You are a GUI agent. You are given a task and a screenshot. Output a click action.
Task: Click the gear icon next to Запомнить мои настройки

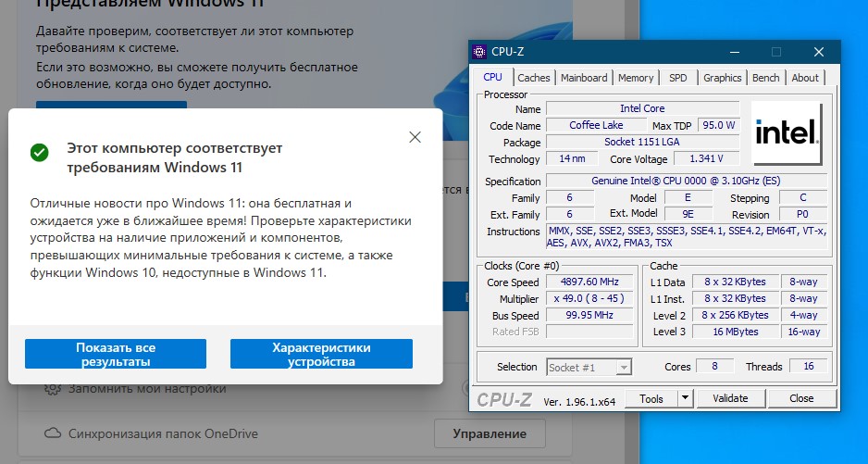[x=53, y=389]
